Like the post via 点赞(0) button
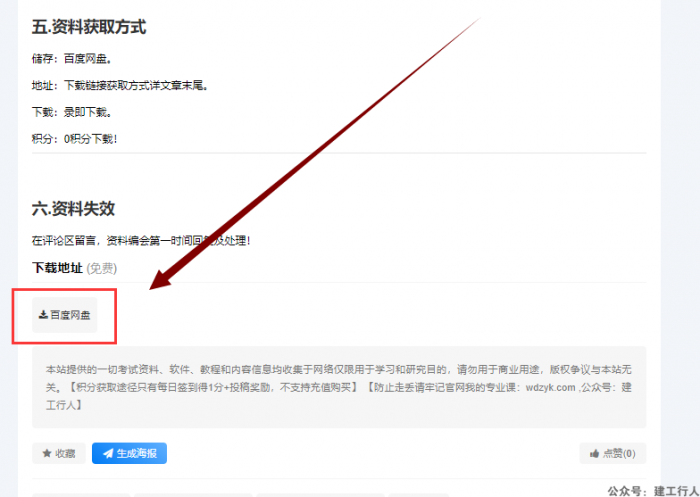This screenshot has height=497, width=700. point(612,454)
